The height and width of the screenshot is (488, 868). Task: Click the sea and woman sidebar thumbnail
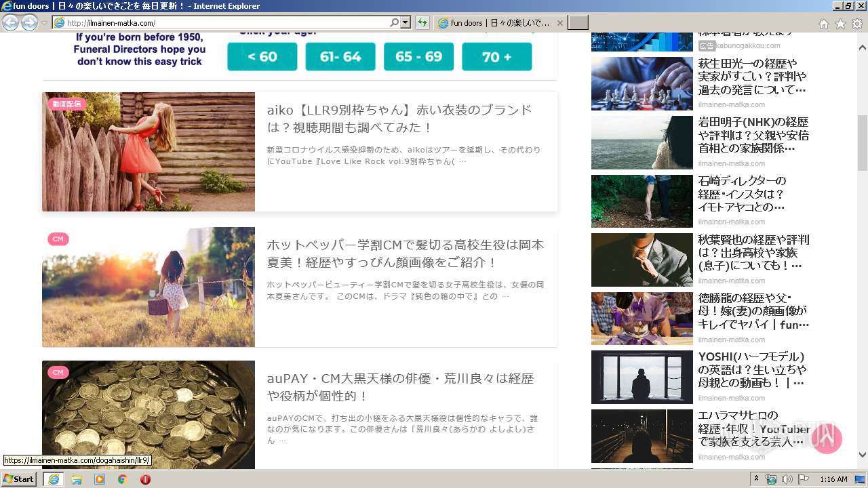pos(642,142)
